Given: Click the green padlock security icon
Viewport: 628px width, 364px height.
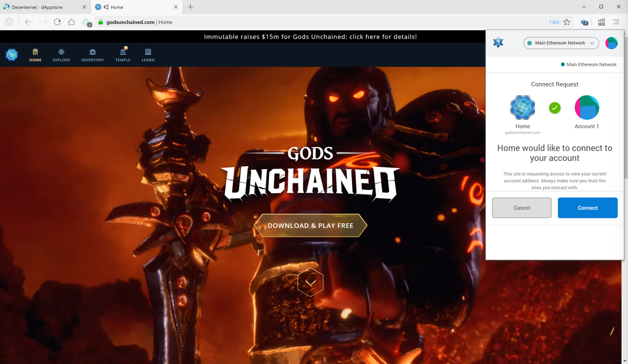Looking at the screenshot, I should pyautogui.click(x=101, y=22).
